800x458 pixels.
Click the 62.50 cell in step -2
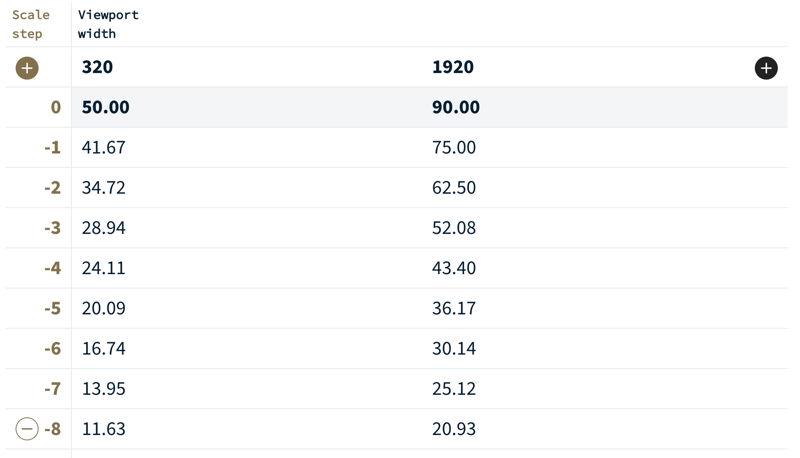tap(454, 187)
